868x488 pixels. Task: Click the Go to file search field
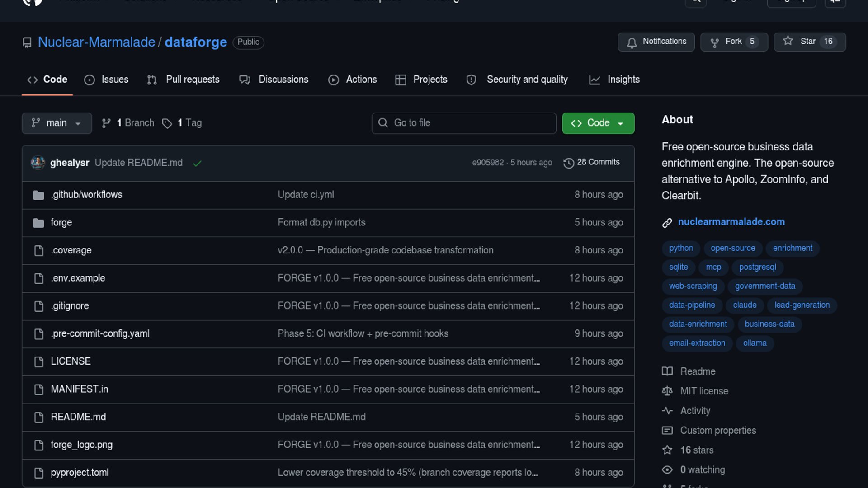click(x=463, y=123)
